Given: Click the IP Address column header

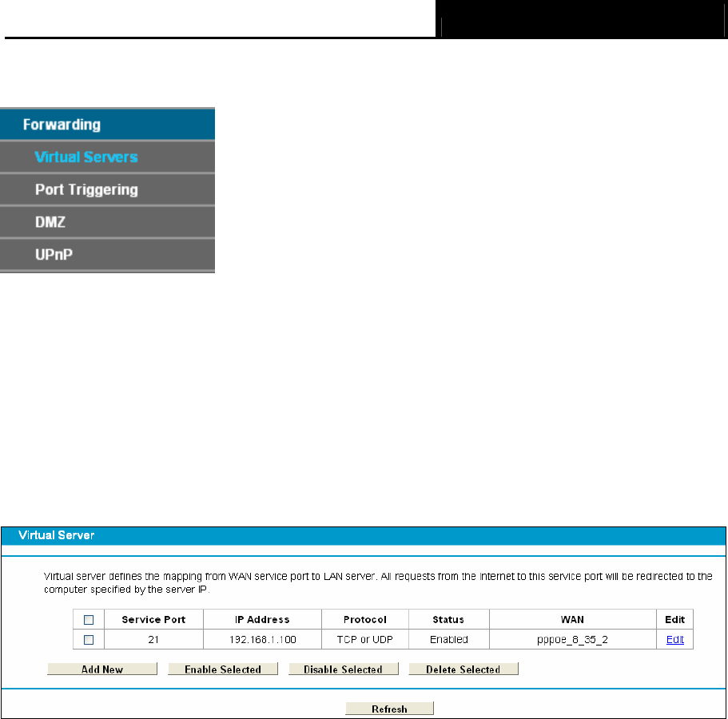Looking at the screenshot, I should pyautogui.click(x=262, y=620).
